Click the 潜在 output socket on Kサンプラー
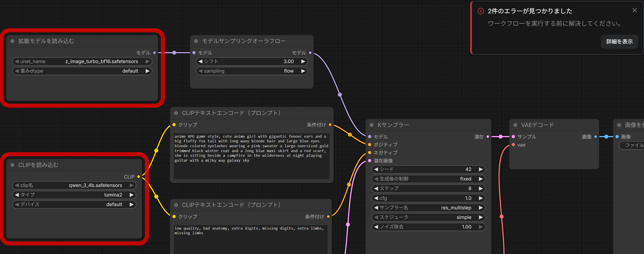The width and height of the screenshot is (644, 254). (x=488, y=137)
